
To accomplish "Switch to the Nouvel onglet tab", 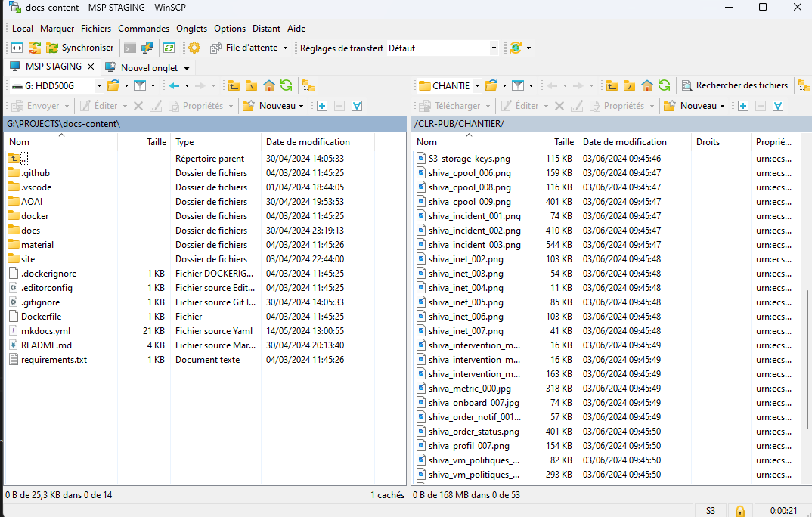I will [x=148, y=67].
